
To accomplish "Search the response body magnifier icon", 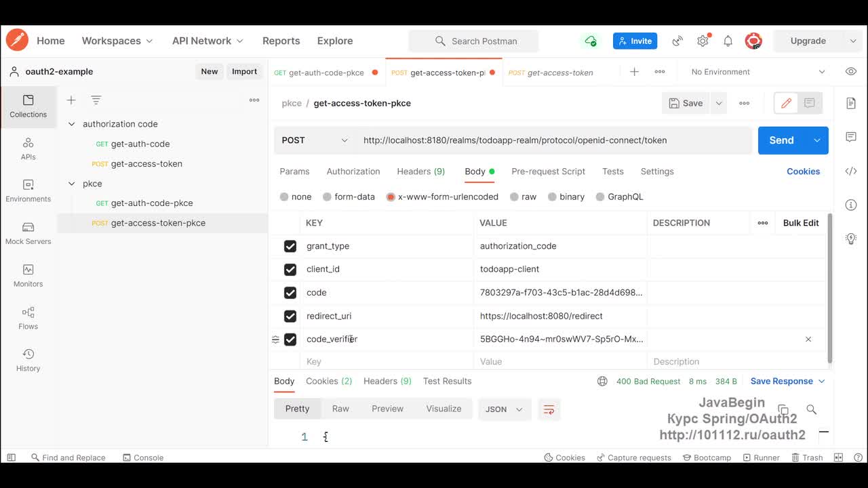I will pyautogui.click(x=811, y=409).
